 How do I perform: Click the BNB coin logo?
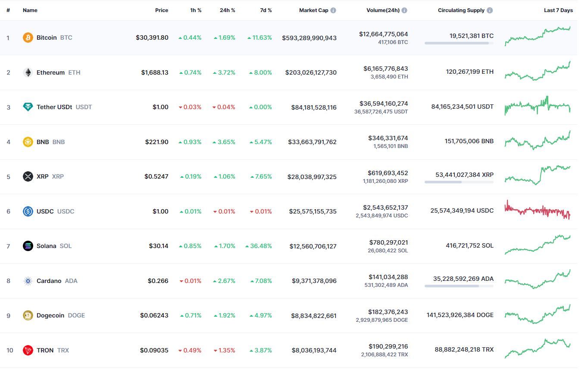coord(28,142)
